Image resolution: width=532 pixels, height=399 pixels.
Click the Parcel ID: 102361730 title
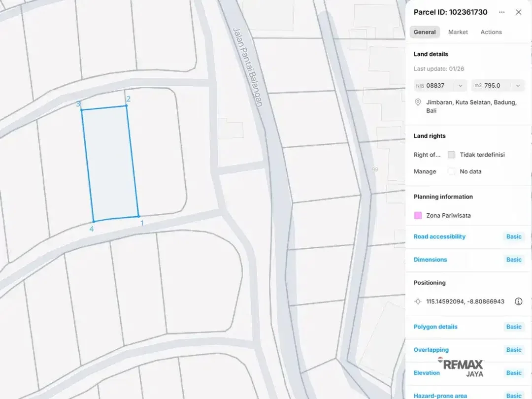click(x=450, y=12)
